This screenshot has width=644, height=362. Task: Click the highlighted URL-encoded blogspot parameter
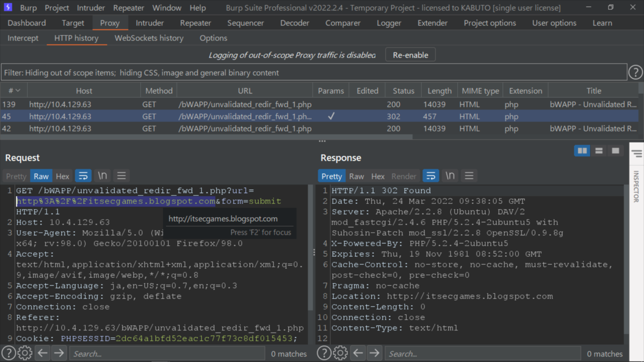(116, 201)
